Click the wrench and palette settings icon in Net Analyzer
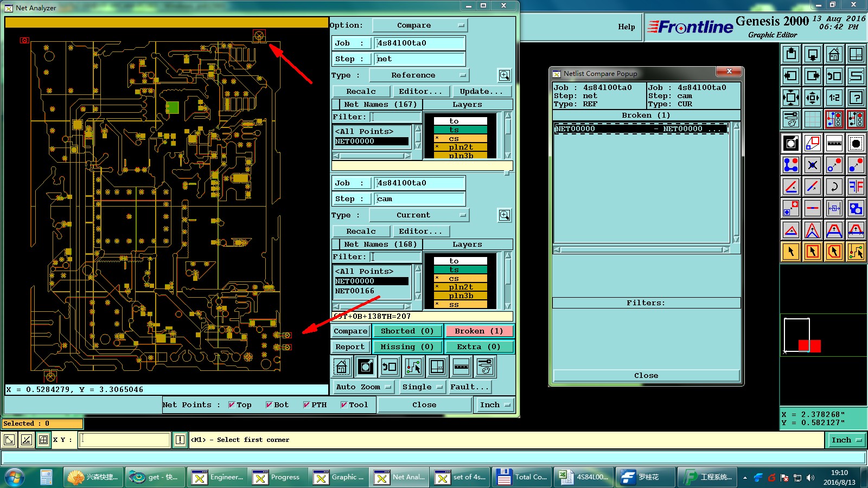Image resolution: width=868 pixels, height=488 pixels. [485, 367]
